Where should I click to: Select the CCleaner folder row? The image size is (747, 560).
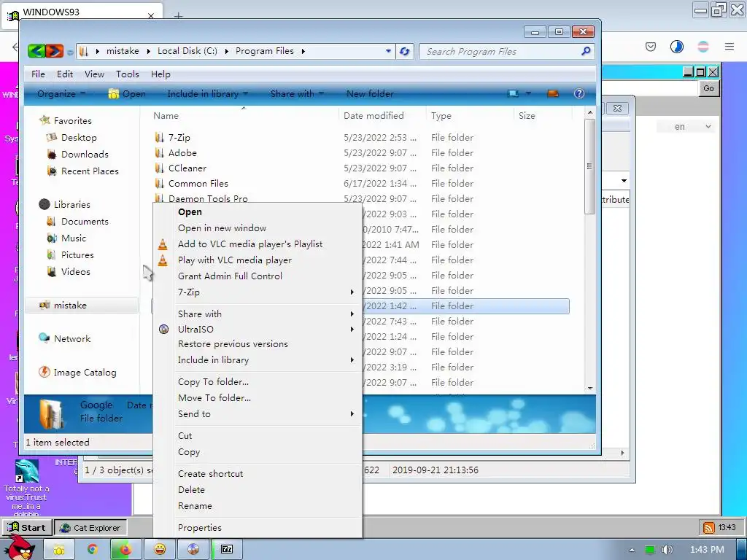360,168
